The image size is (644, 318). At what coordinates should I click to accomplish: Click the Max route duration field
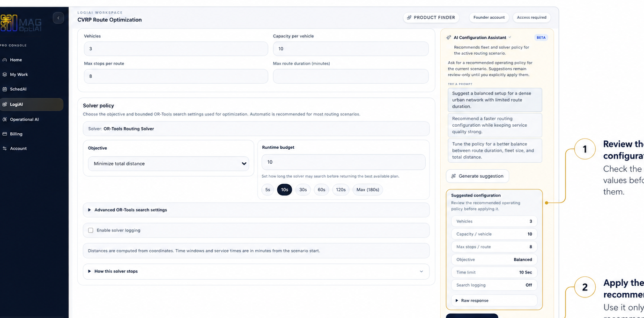pyautogui.click(x=351, y=76)
